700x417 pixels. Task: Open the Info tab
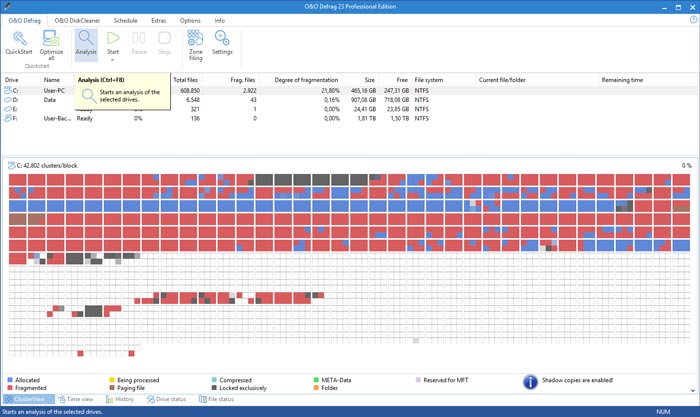tap(219, 21)
